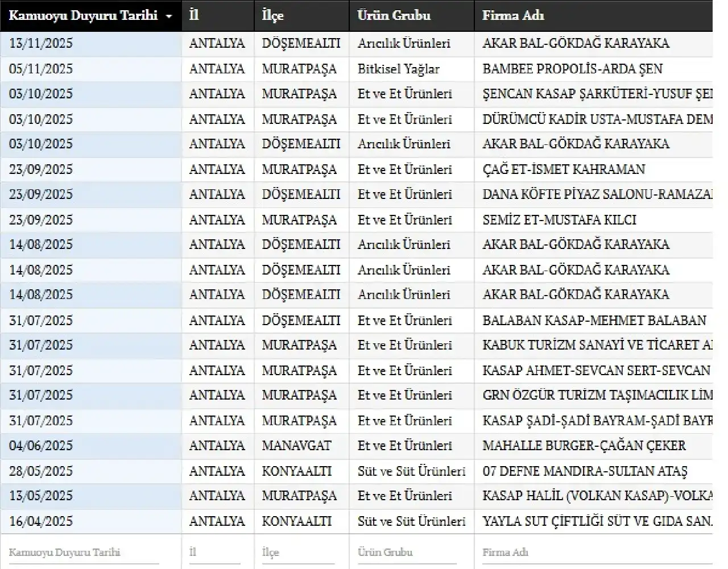Select Süt ve Süt Ürünleri in the 28/05/2025 row

click(x=412, y=471)
